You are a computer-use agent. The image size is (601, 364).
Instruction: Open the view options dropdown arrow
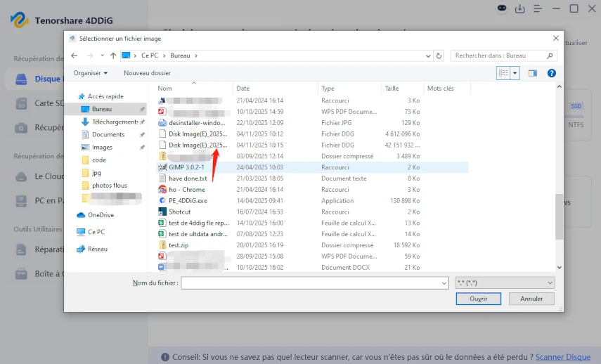point(515,73)
